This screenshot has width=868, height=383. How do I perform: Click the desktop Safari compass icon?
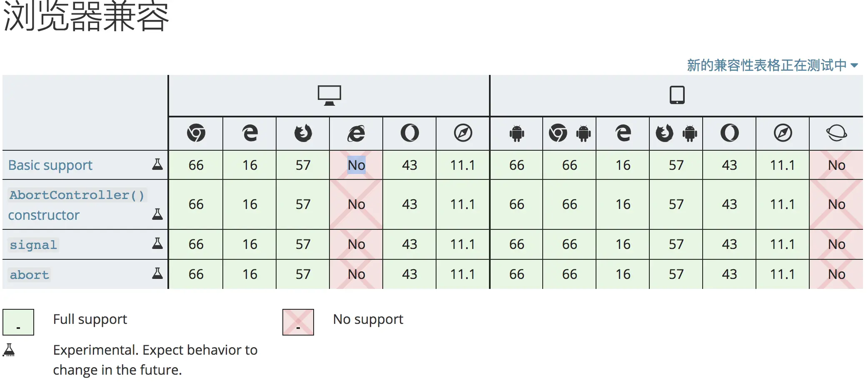click(x=463, y=133)
